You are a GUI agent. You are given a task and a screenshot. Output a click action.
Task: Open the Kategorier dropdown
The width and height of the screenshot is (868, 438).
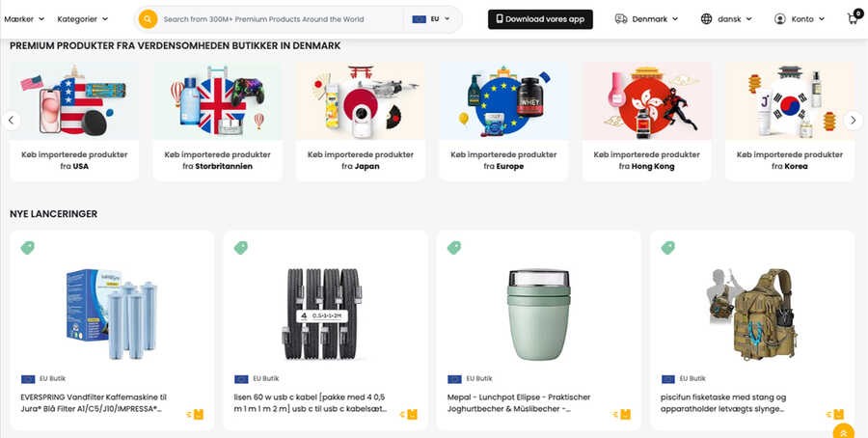82,19
